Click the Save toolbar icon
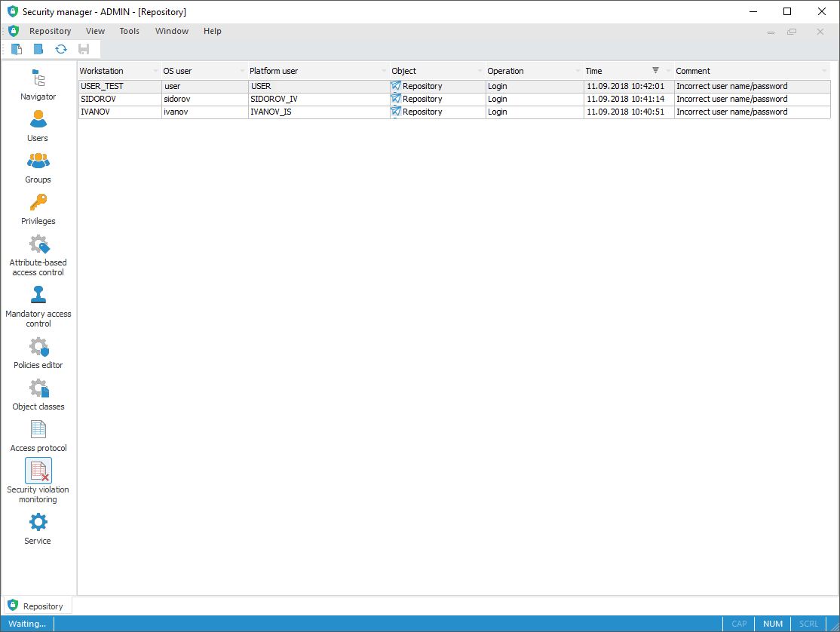The height and width of the screenshot is (632, 840). coord(84,49)
